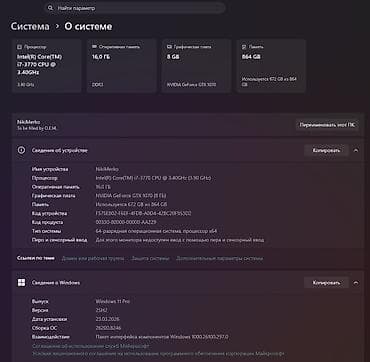Collapse the Сведения об устройстве section chevron
This screenshot has height=362, width=370.
tap(356, 150)
